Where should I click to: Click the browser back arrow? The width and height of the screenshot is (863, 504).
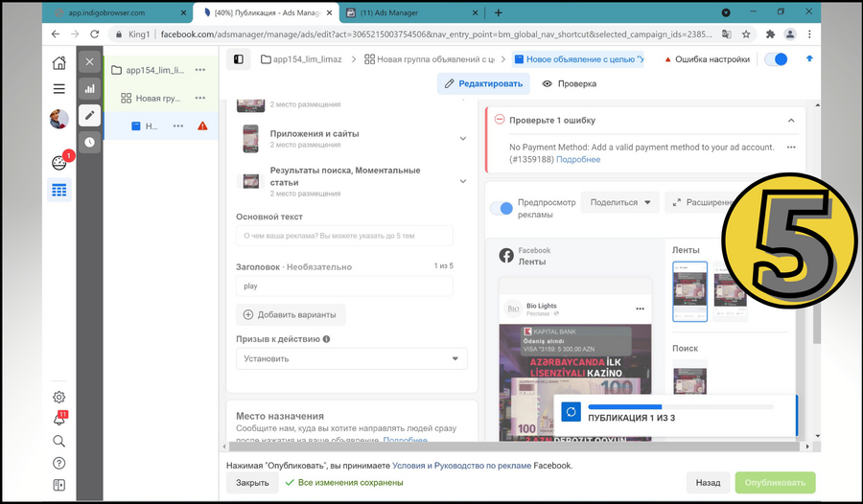pos(56,34)
